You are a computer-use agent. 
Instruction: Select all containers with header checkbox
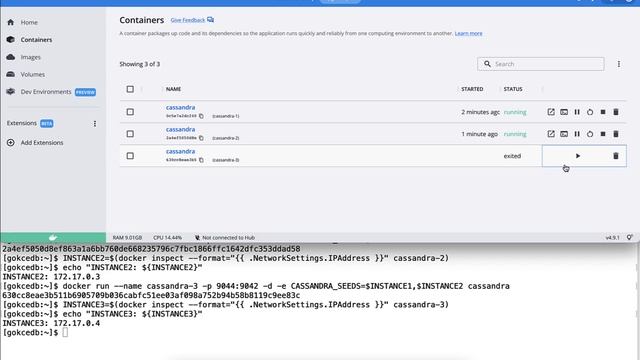(130, 89)
